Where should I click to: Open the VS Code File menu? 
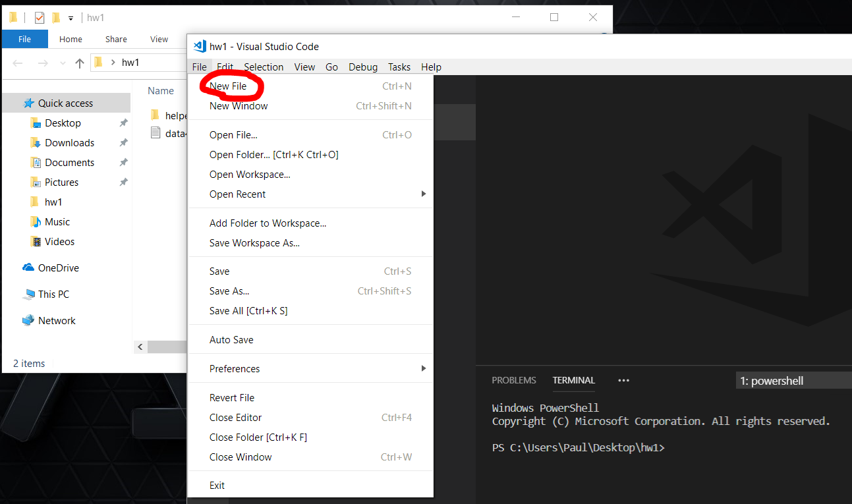coord(200,67)
